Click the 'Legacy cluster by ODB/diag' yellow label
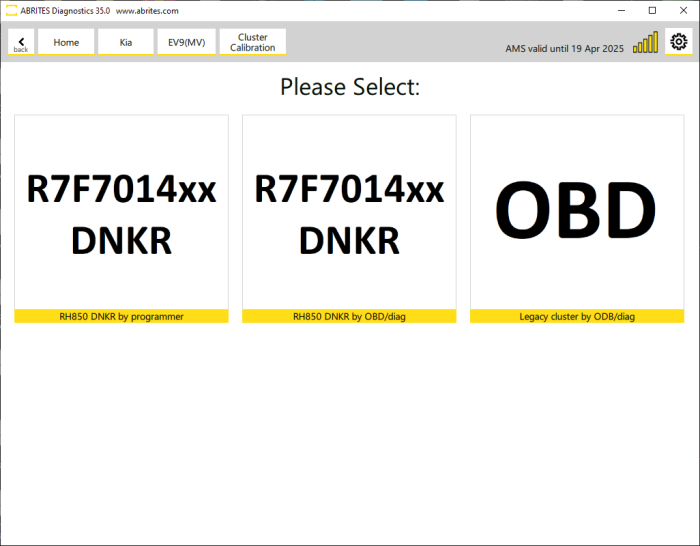Screen dimensions: 700x546 tap(577, 316)
